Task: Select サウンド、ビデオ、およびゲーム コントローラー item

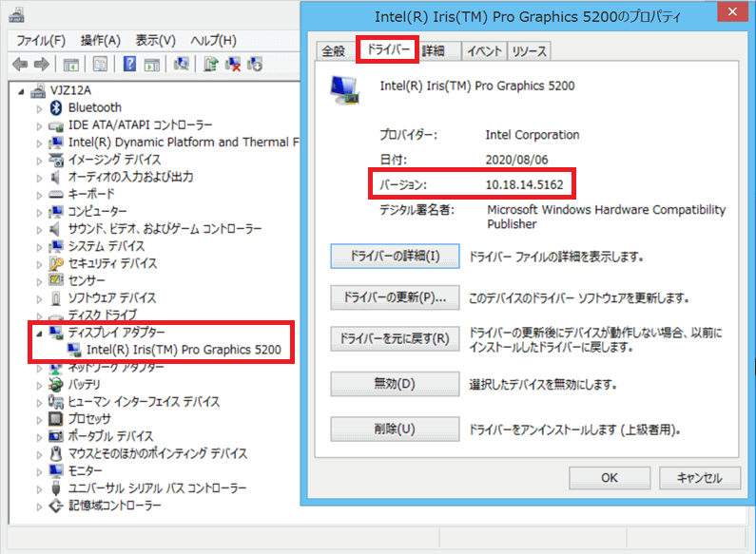Action: click(165, 229)
